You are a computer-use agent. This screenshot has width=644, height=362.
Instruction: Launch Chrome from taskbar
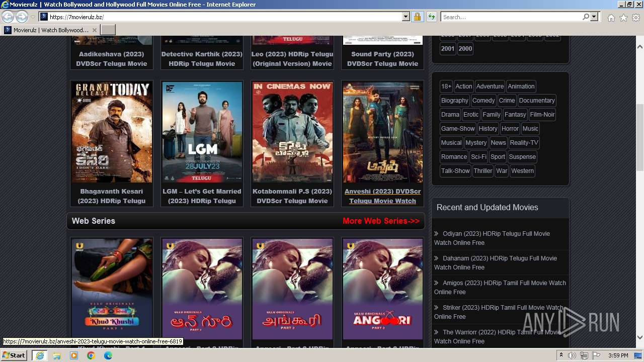(x=91, y=355)
